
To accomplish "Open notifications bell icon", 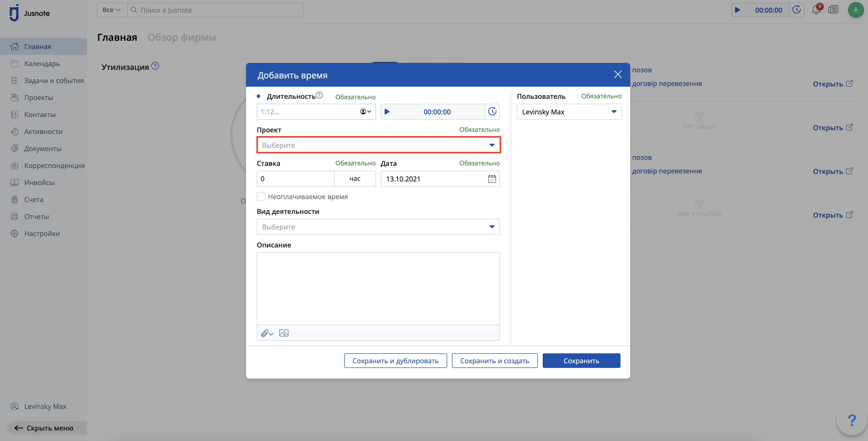I will point(816,9).
